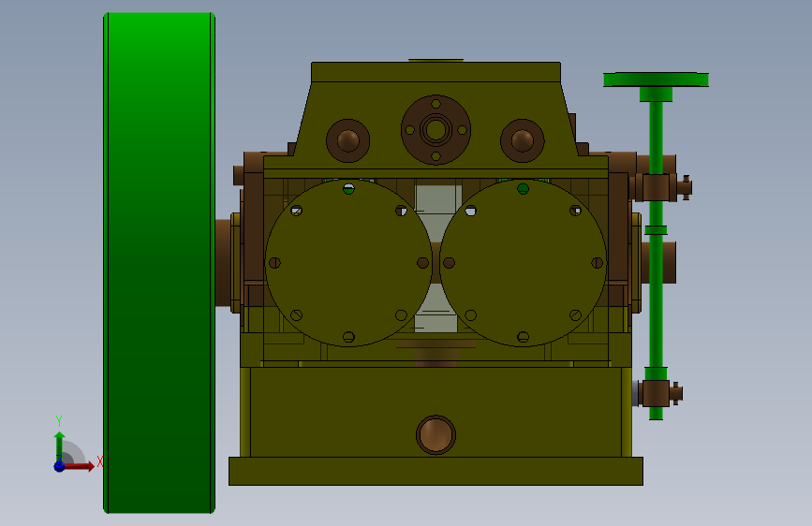
Task: Select the right circular cover plate
Action: 523,263
